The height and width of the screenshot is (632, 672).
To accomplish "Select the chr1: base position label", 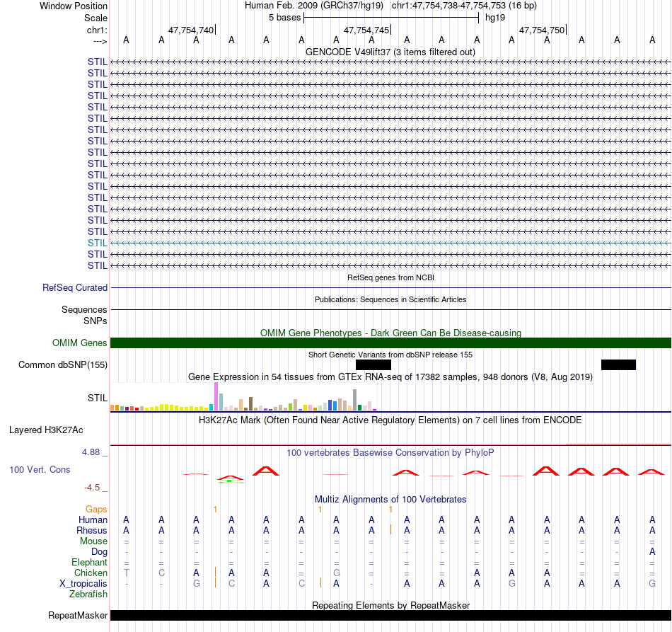I will tap(97, 30).
